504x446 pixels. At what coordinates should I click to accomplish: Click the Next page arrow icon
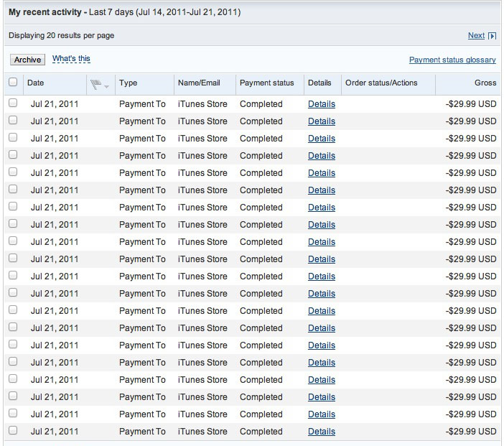492,36
